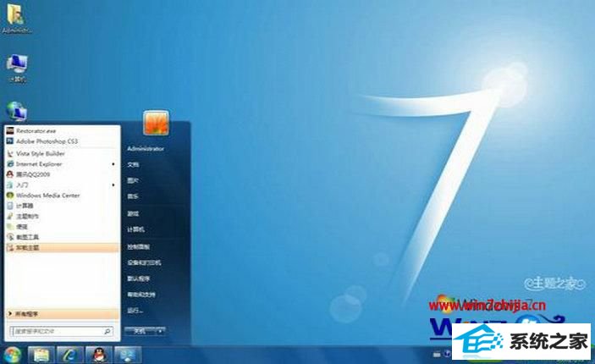The width and height of the screenshot is (595, 364).
Task: Select 计算机 Computer desktop icon
Action: [x=17, y=69]
